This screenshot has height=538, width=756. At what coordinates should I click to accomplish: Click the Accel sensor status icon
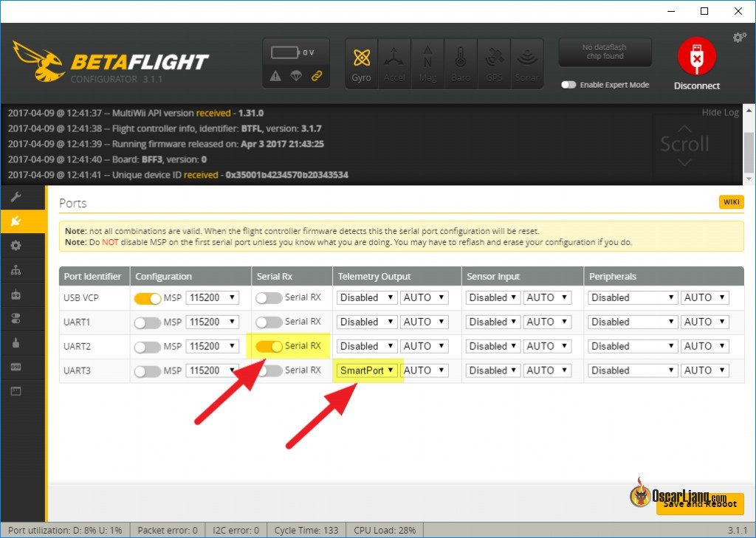[x=394, y=63]
